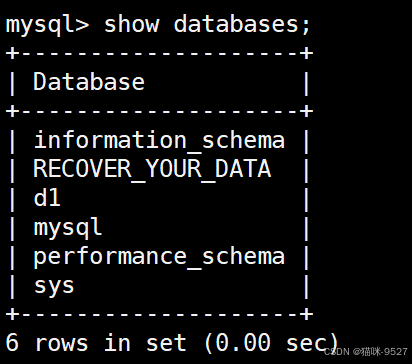Click the RECOVER_YOUR_DATA database entry
Screen dimensions: 412x364
[152, 169]
